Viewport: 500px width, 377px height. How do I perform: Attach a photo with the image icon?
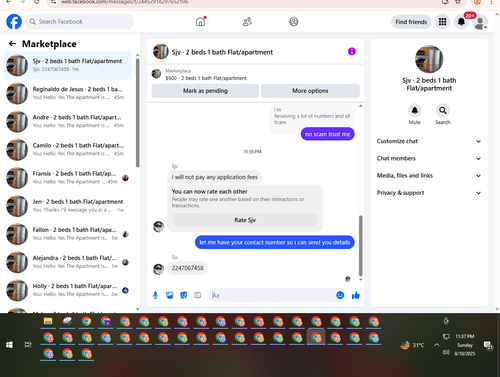tap(170, 295)
